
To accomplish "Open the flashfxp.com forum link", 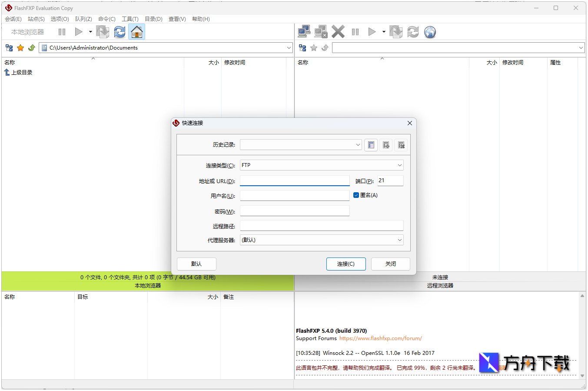I will (x=380, y=338).
